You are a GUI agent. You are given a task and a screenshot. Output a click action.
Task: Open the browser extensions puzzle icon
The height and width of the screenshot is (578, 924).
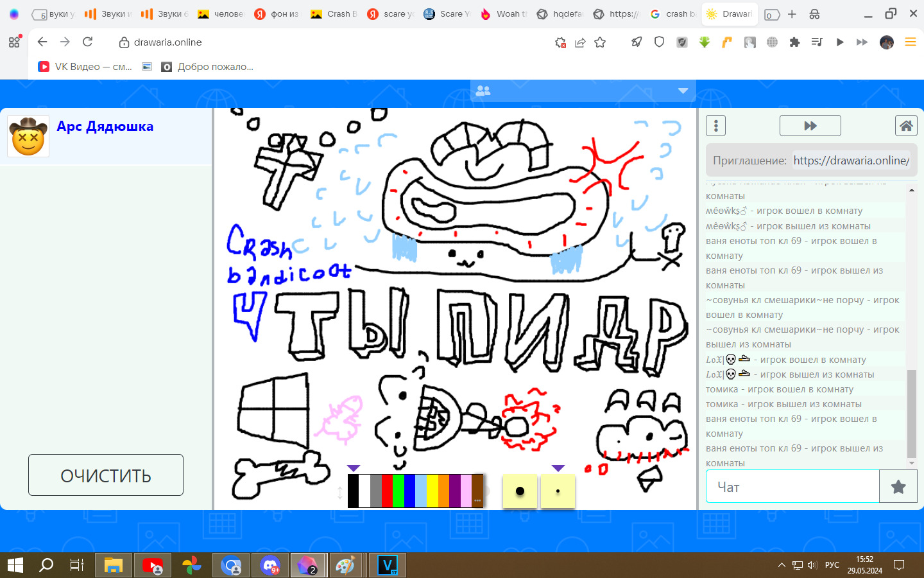point(794,42)
